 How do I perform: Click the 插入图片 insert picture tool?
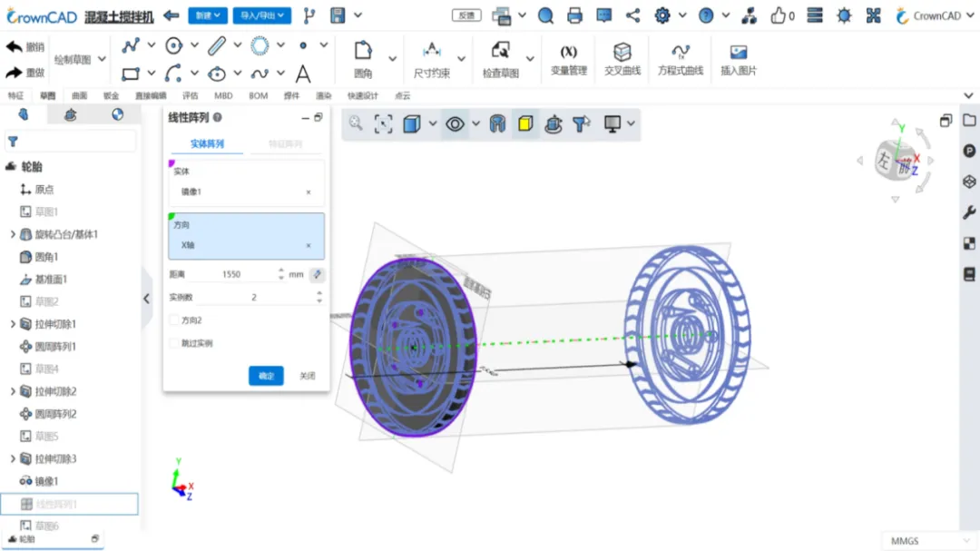click(739, 59)
